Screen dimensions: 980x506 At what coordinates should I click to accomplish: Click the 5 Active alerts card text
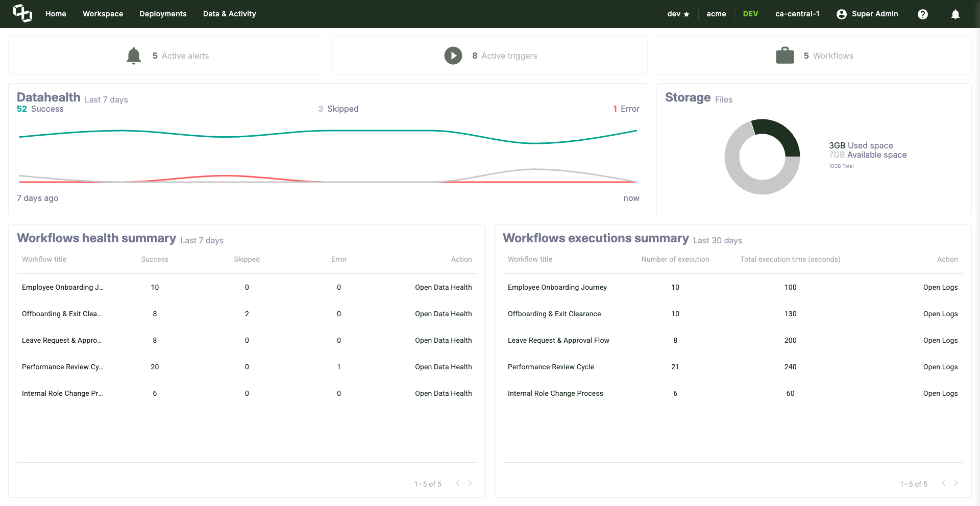pyautogui.click(x=181, y=56)
